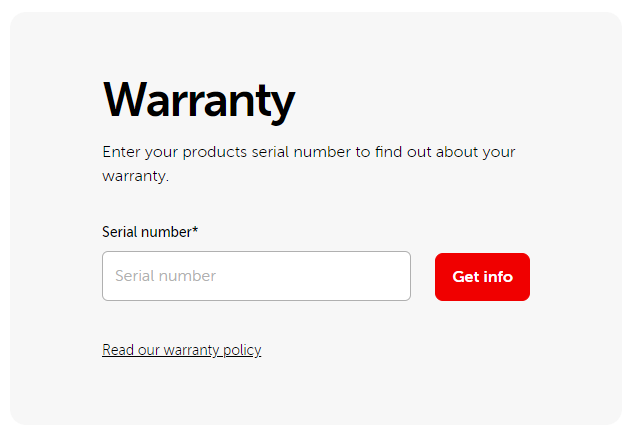
Task: Select the large Warranty title text
Action: (x=199, y=100)
